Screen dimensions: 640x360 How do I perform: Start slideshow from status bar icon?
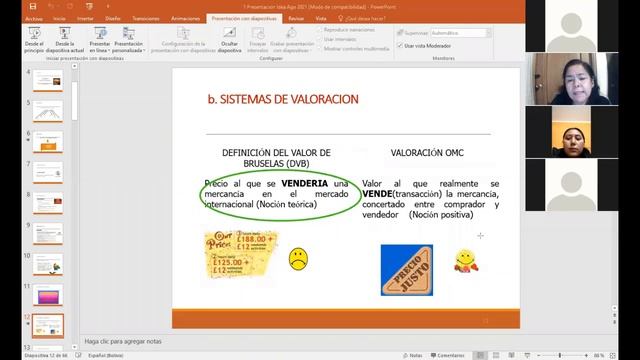coord(527,356)
